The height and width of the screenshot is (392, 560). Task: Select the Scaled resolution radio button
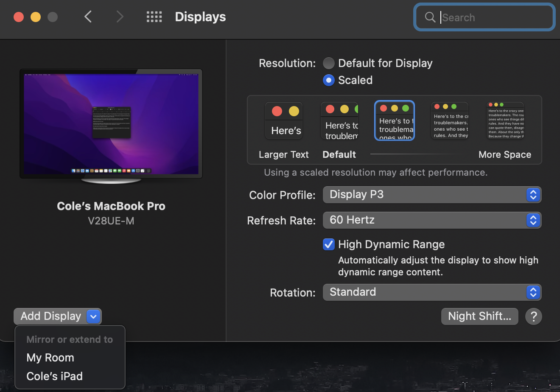point(329,80)
